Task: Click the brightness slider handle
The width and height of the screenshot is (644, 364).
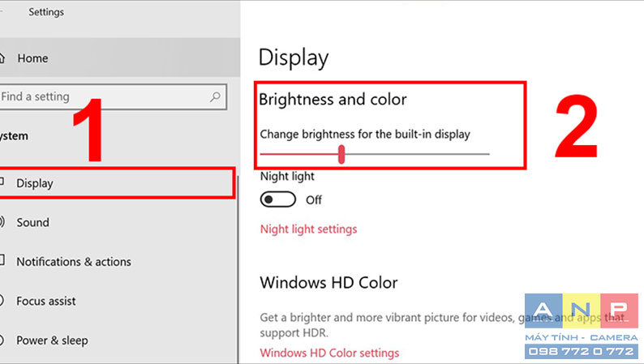Action: [x=341, y=154]
